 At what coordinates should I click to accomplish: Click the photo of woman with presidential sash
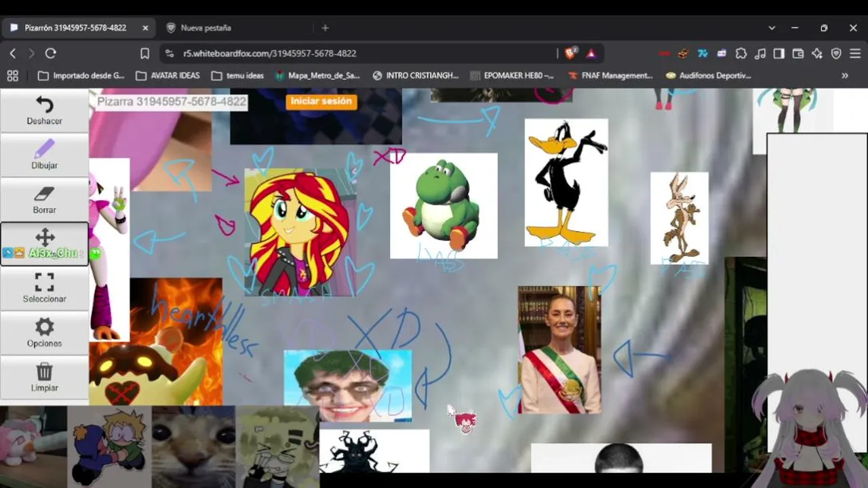click(559, 350)
